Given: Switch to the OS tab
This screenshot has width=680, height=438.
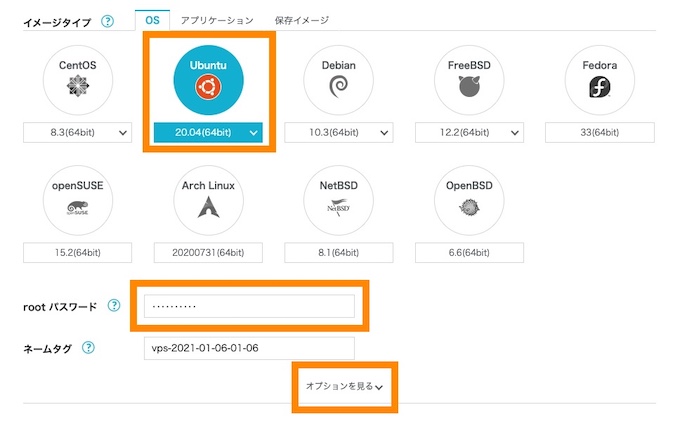Looking at the screenshot, I should tap(152, 20).
